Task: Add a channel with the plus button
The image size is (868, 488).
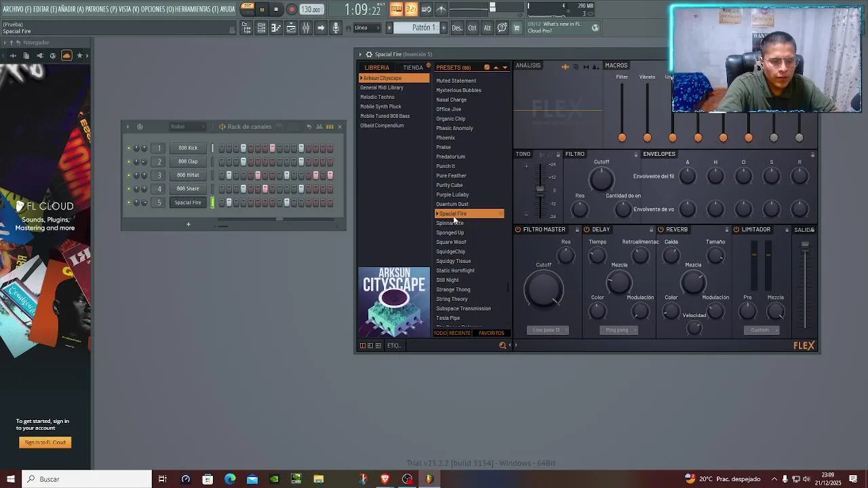Action: point(189,224)
